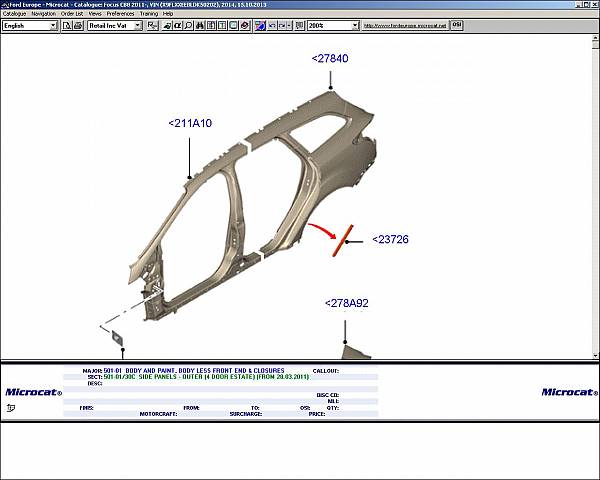Click the MAJOR 501-01 Body and Paint text
Viewport: 600px width, 480px height.
[x=183, y=371]
